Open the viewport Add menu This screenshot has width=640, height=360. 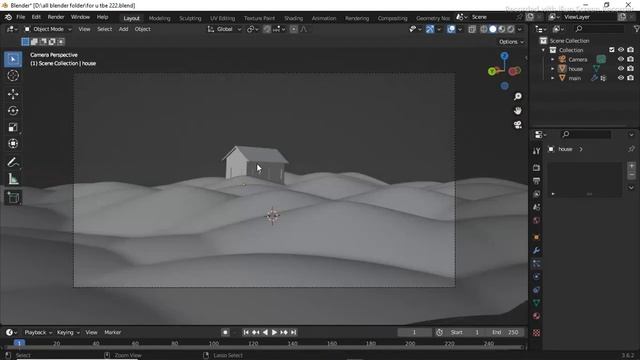pyautogui.click(x=123, y=29)
